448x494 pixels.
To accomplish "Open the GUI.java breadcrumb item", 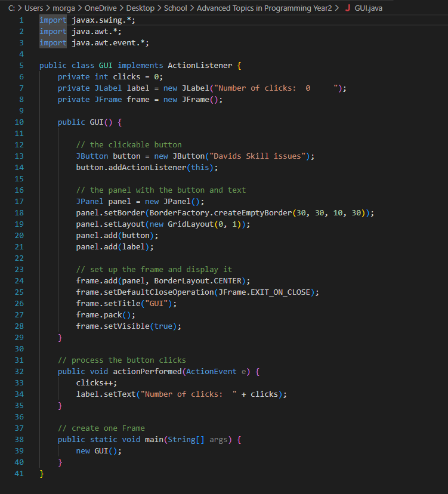I will pyautogui.click(x=368, y=8).
